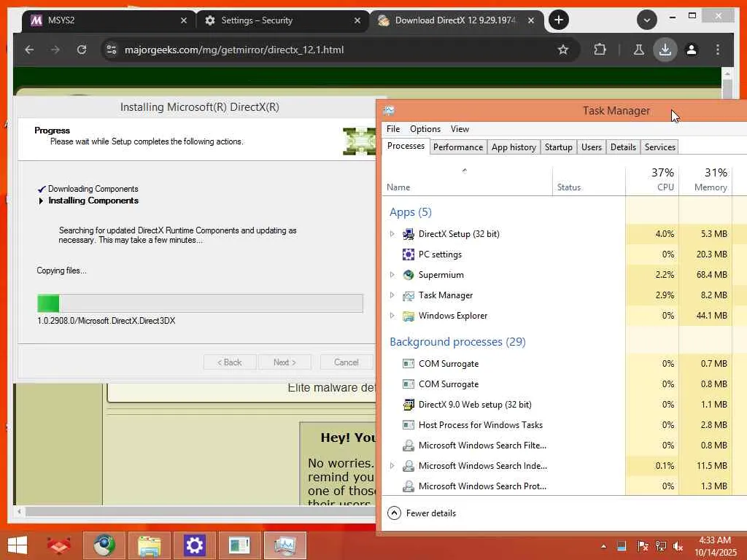
Task: Collapse view with Fewer details
Action: click(x=422, y=513)
